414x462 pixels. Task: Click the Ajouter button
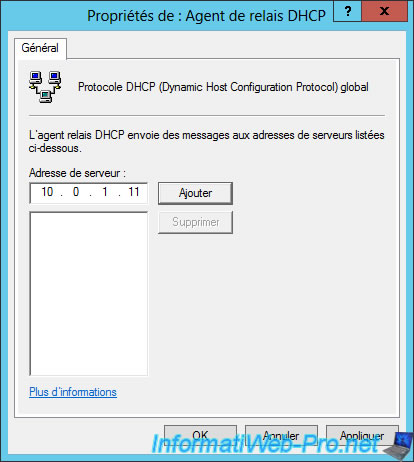click(x=195, y=193)
